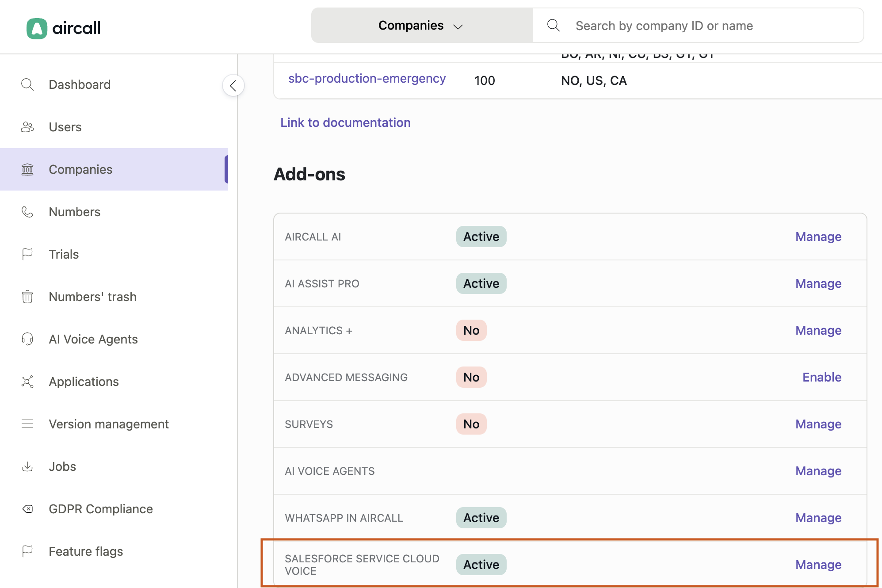The image size is (882, 588).
Task: Go to Users in the sidebar
Action: 114,127
